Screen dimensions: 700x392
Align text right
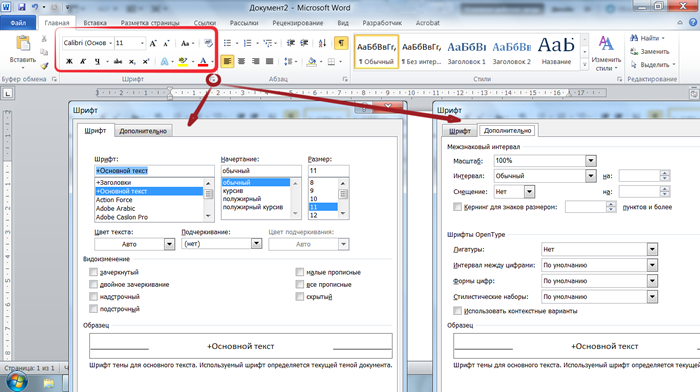[255, 61]
